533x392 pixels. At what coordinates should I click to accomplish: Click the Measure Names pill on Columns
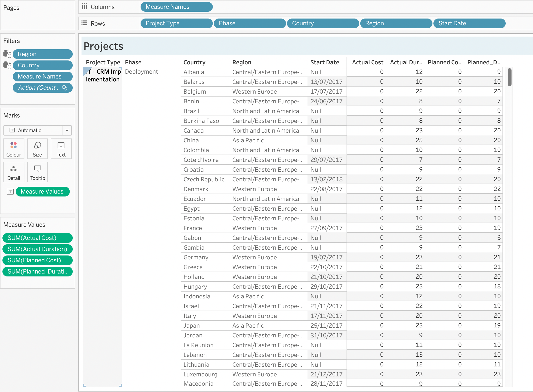[176, 7]
